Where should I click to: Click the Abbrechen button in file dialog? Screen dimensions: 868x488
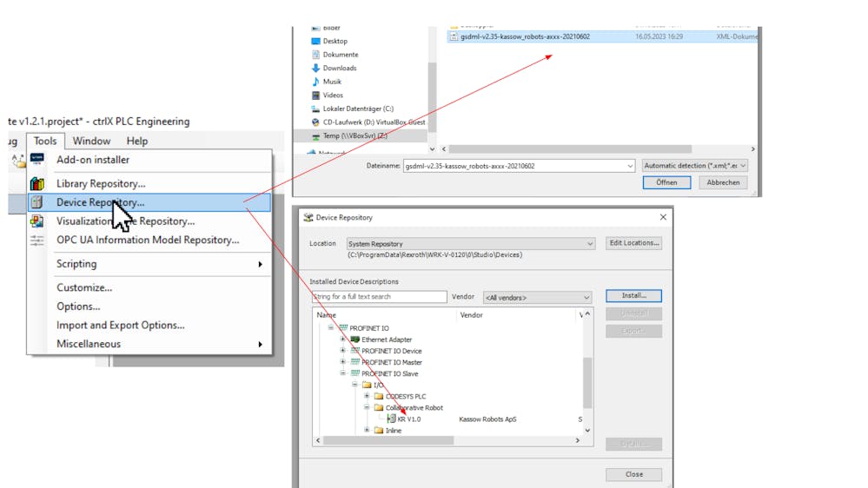pyautogui.click(x=723, y=182)
